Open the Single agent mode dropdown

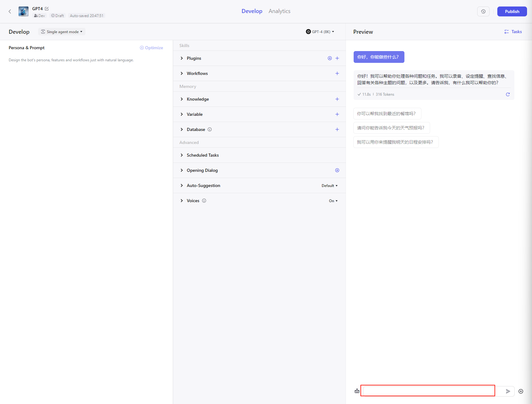[x=62, y=32]
